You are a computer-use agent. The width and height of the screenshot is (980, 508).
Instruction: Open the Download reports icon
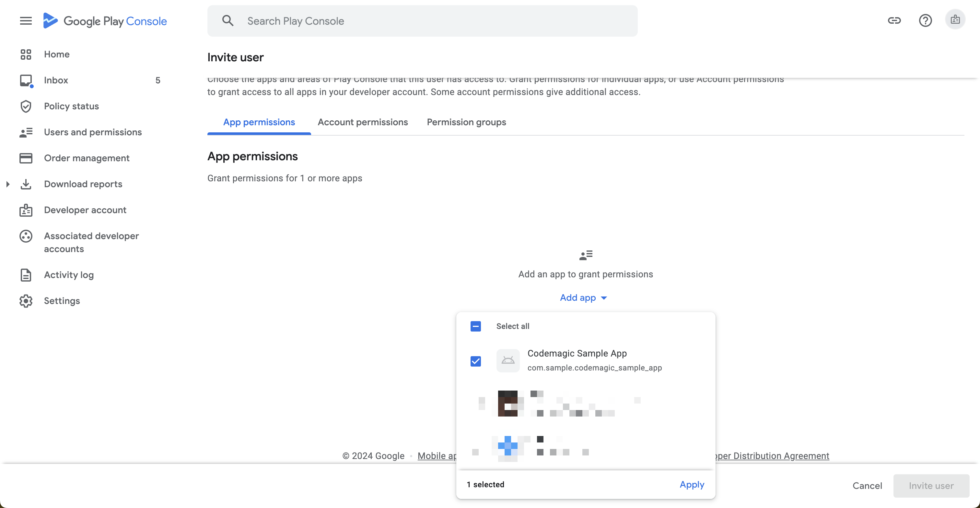pos(25,184)
